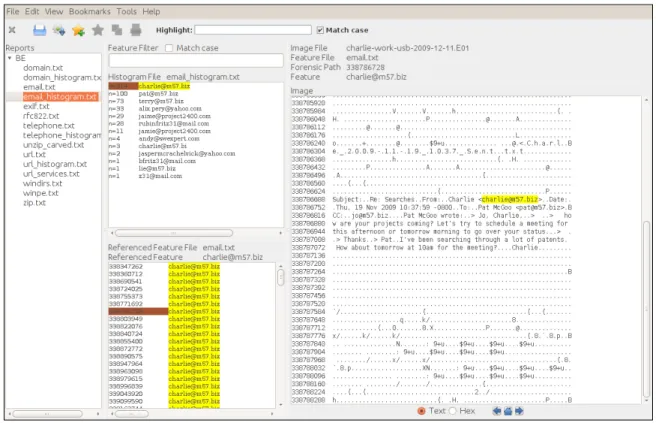Viewport: 656px width, 423px height.
Task: Open the View menu
Action: pos(54,12)
